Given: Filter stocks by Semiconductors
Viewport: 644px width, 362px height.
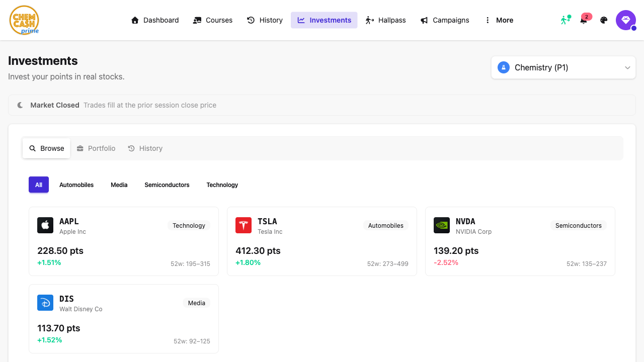Looking at the screenshot, I should coord(167,185).
